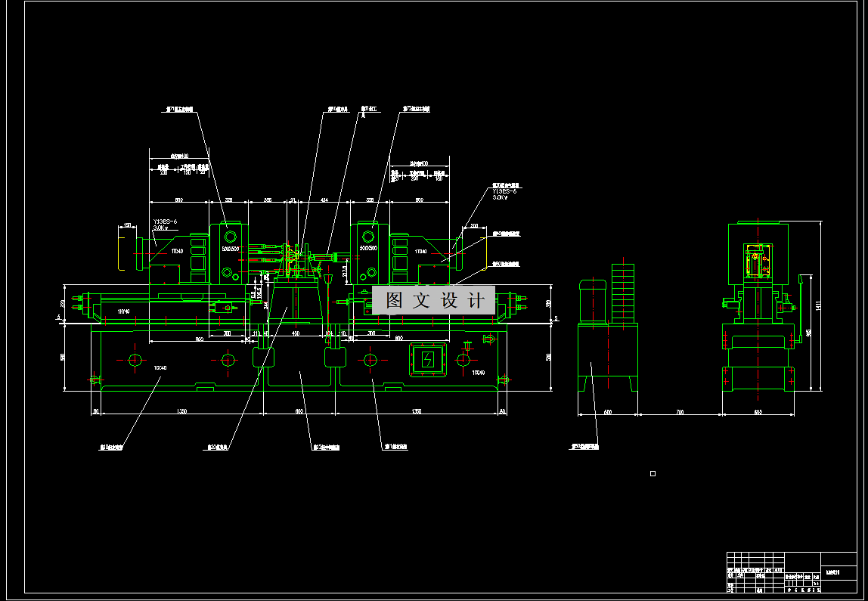Select the hydraulic station motor outline
Viewport: 868px width, 601px height.
[593, 301]
